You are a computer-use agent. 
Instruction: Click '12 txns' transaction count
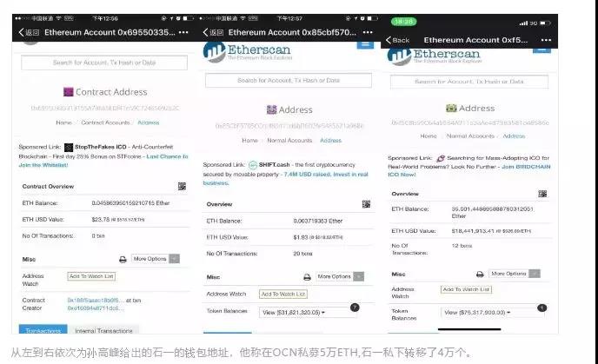[462, 246]
